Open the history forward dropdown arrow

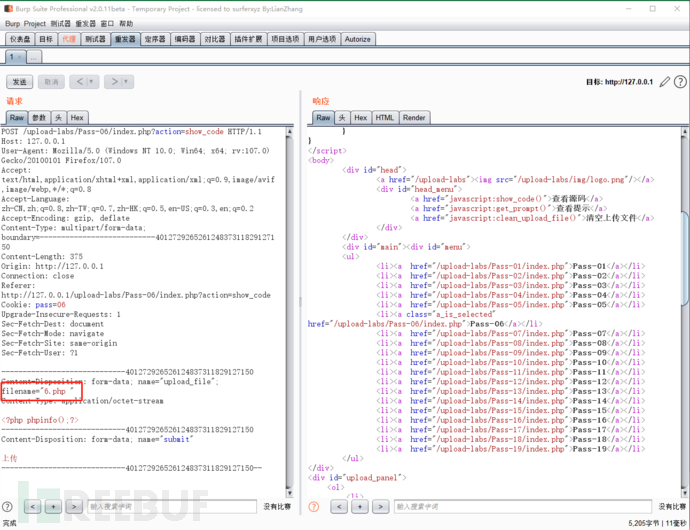tap(127, 82)
